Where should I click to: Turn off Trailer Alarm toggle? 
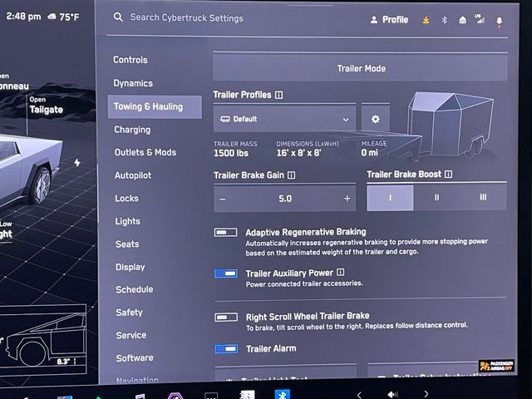(226, 349)
